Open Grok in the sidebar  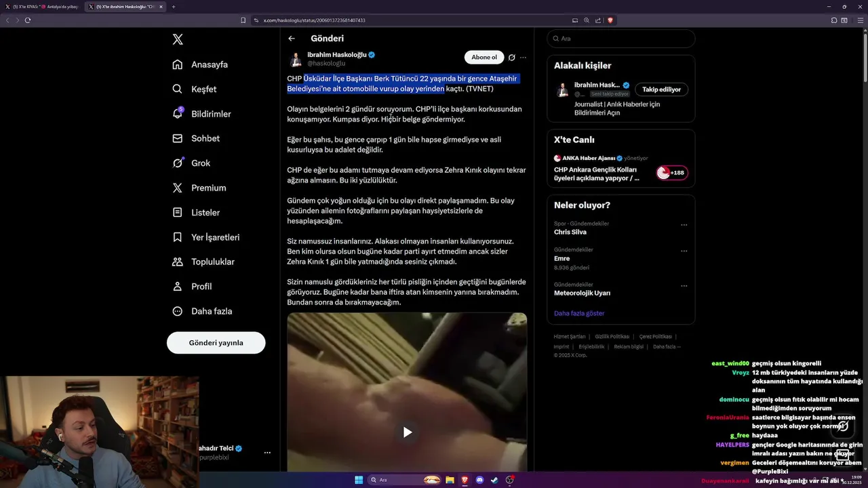[191, 163]
